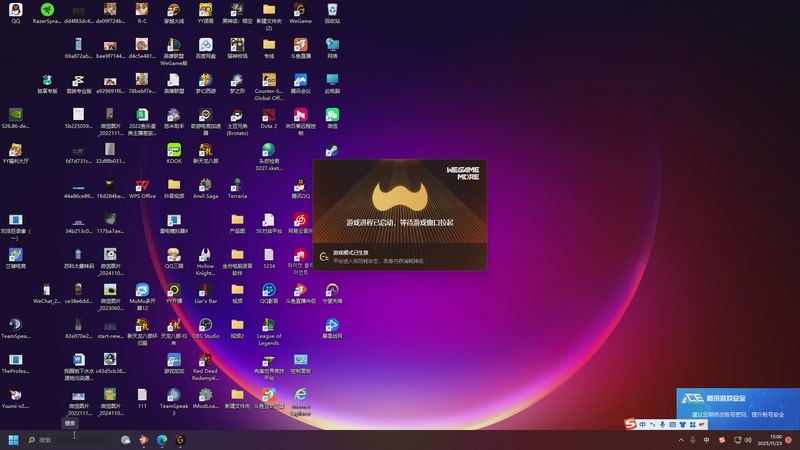
Task: Select the This PC monitor icon
Action: (x=332, y=84)
